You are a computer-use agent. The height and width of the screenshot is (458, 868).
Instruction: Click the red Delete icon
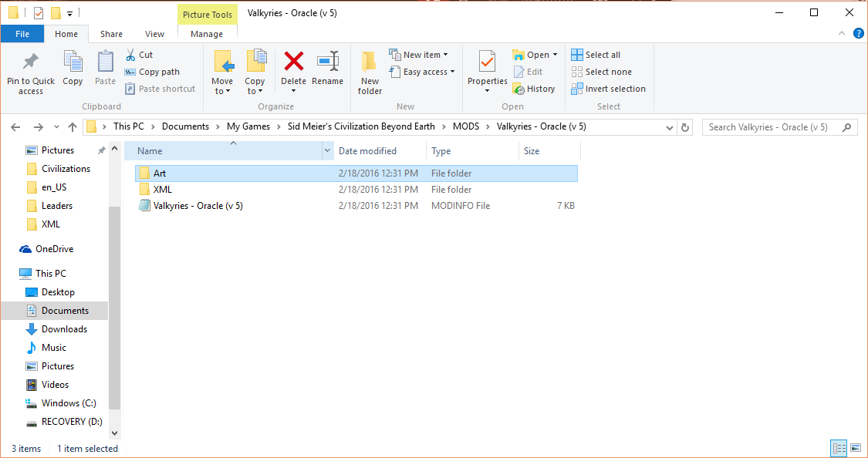click(x=293, y=61)
